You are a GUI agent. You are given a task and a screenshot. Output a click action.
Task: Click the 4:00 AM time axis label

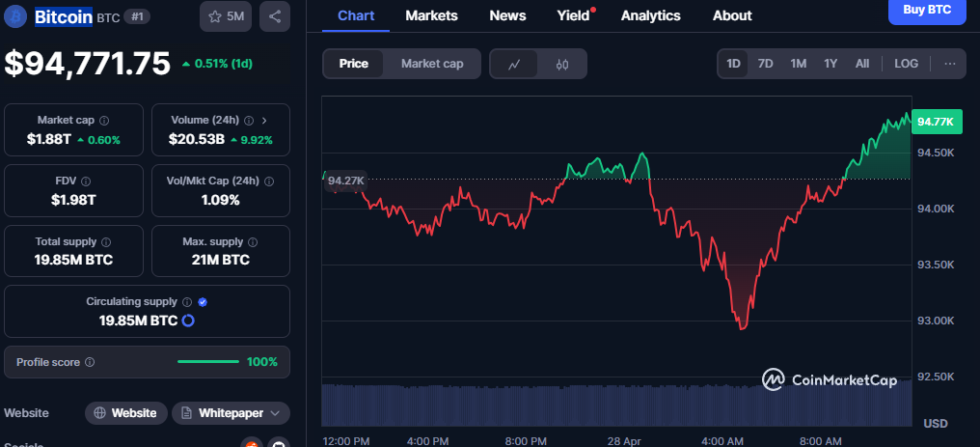[x=724, y=441]
